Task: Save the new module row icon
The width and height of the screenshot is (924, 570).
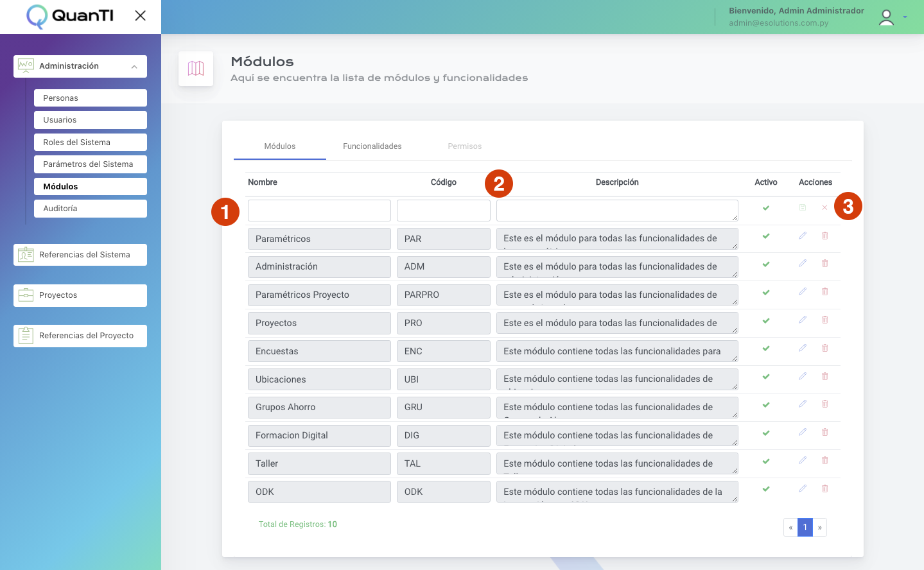Action: click(803, 207)
